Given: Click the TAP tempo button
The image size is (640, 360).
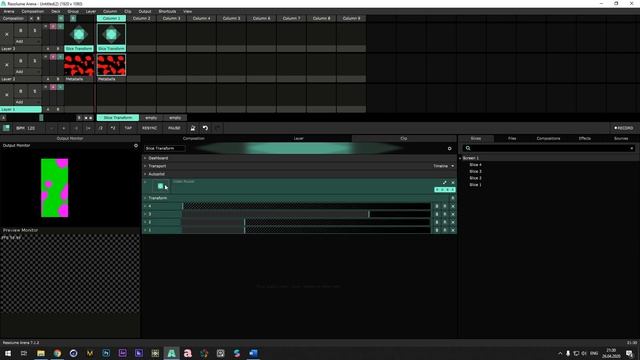Looking at the screenshot, I should point(128,128).
